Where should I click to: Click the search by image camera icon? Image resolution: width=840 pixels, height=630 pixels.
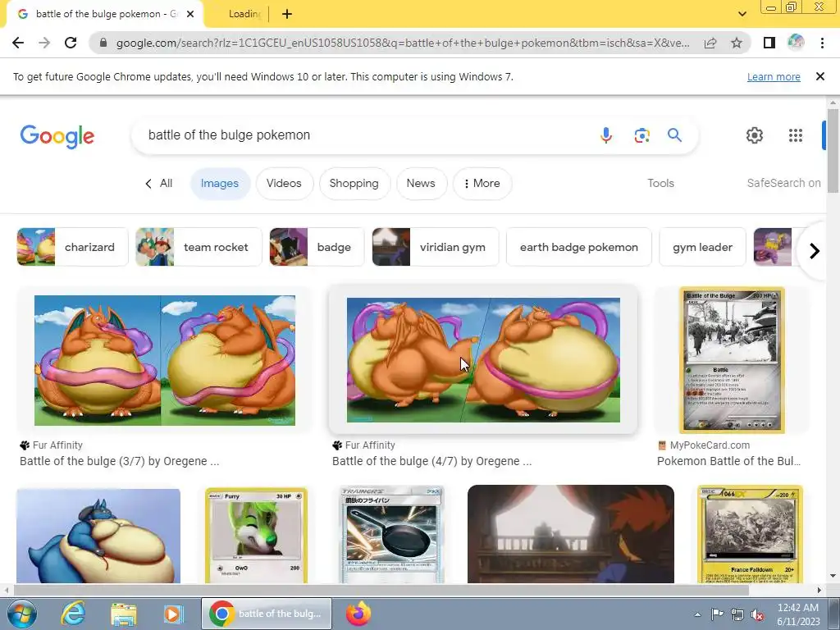[x=641, y=135]
